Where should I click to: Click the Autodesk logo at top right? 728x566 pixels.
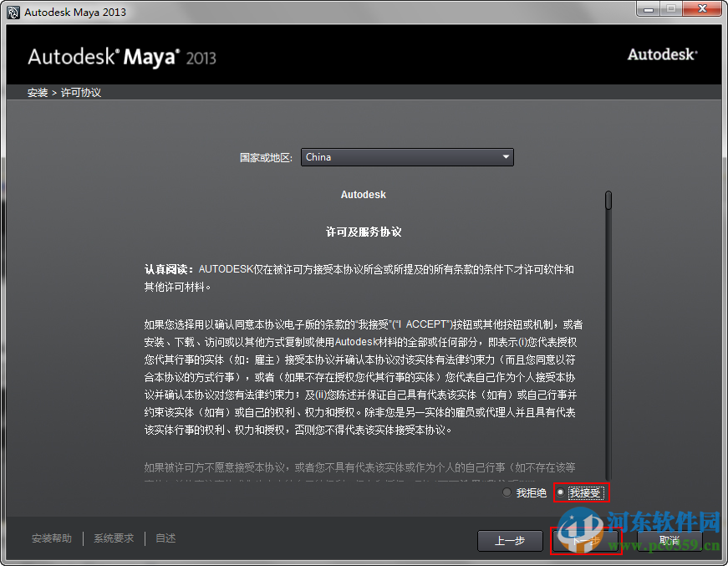[x=662, y=54]
